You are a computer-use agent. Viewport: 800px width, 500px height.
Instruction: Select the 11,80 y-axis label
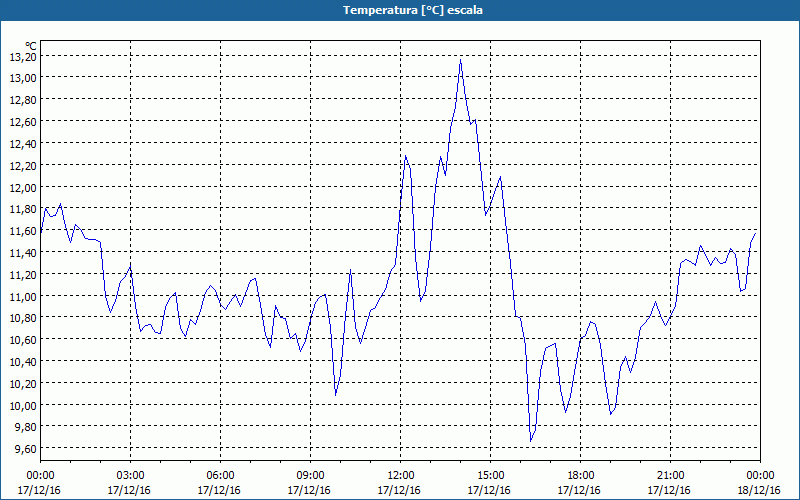[23, 209]
